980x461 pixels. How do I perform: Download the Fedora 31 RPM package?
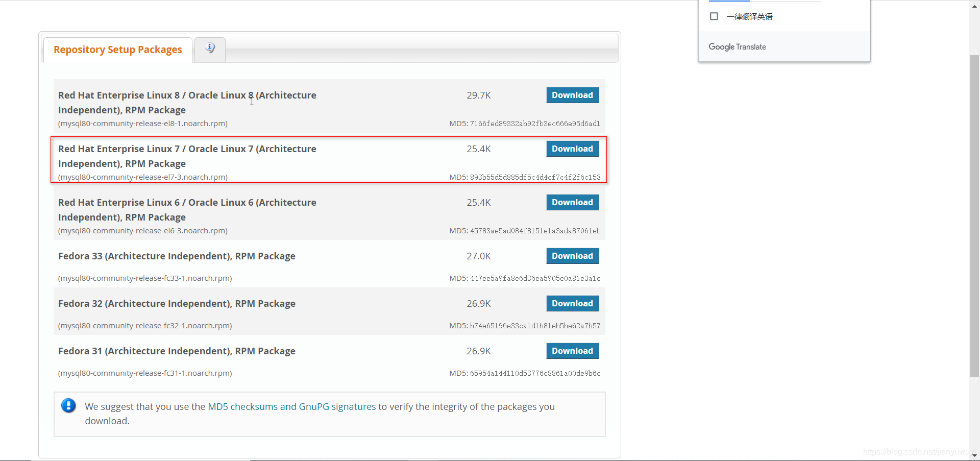point(573,351)
